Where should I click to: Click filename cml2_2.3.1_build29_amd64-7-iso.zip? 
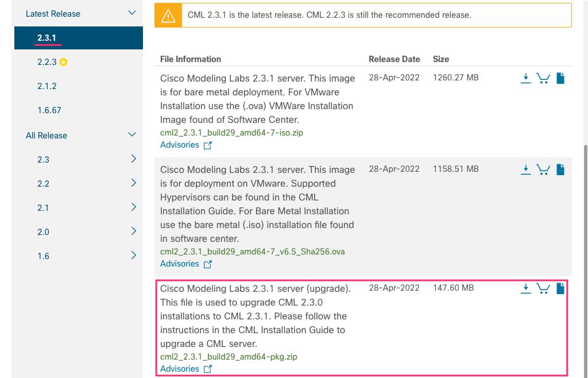[231, 133]
